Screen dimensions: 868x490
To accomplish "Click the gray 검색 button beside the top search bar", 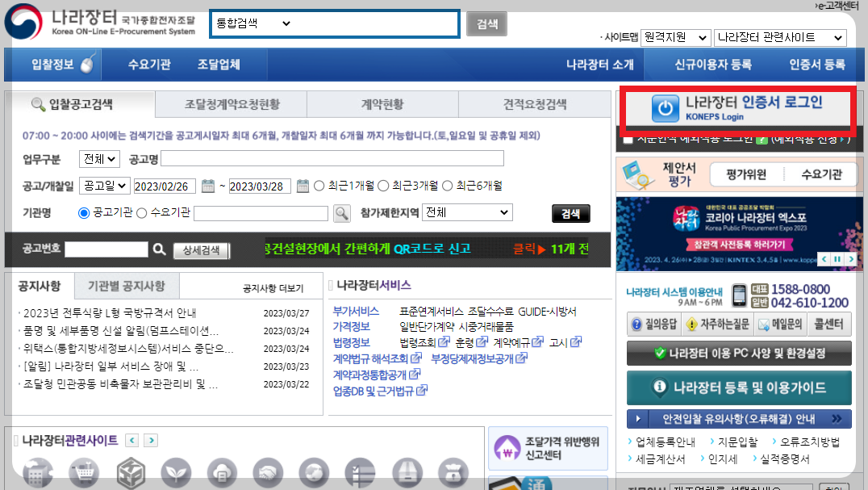I will 486,23.
